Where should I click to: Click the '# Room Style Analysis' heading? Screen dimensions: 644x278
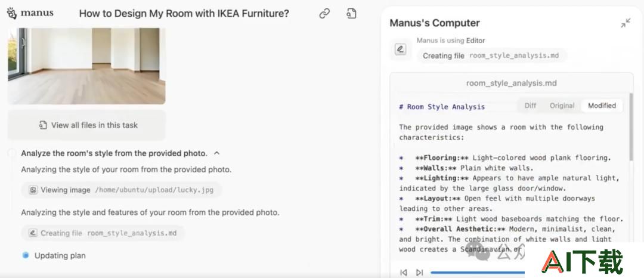click(442, 107)
